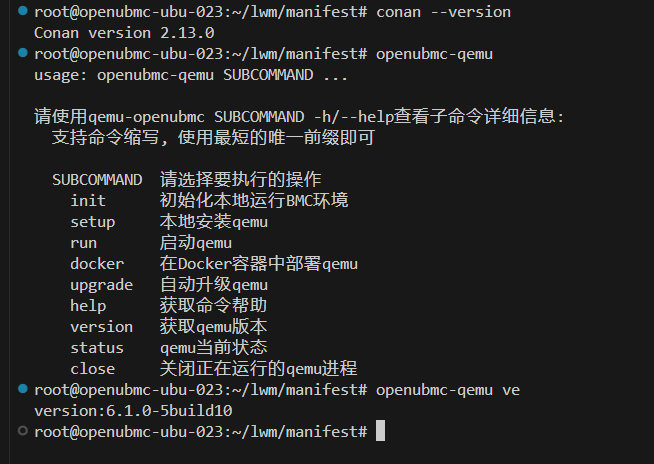654x464 pixels.
Task: Click the 'conan --version' command text
Action: [x=443, y=12]
